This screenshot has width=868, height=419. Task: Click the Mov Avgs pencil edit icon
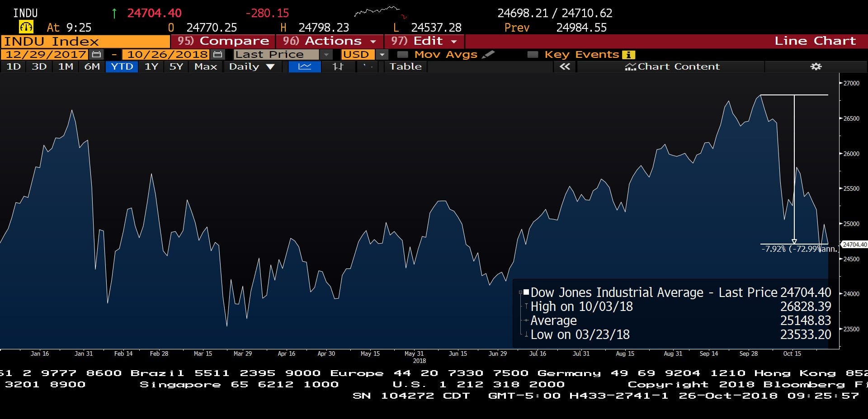point(488,54)
